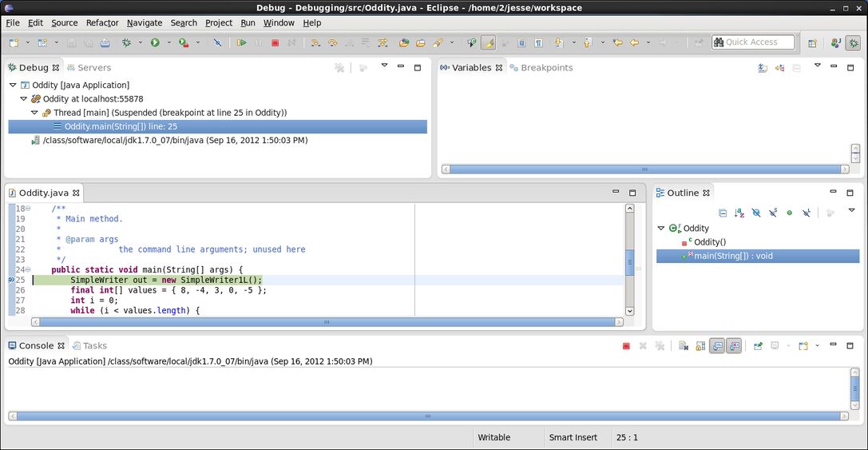
Task: Click the Debug bug launch icon
Action: pos(126,42)
